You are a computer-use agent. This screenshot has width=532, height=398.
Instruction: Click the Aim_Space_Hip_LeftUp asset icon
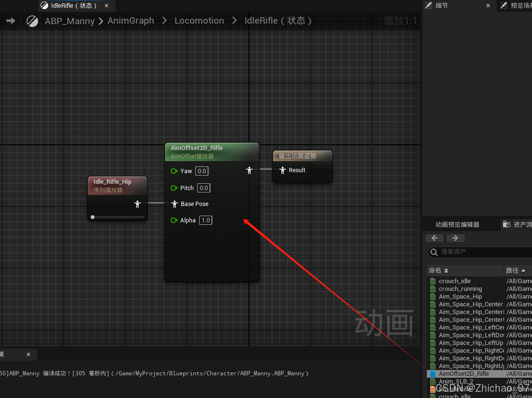pos(433,343)
